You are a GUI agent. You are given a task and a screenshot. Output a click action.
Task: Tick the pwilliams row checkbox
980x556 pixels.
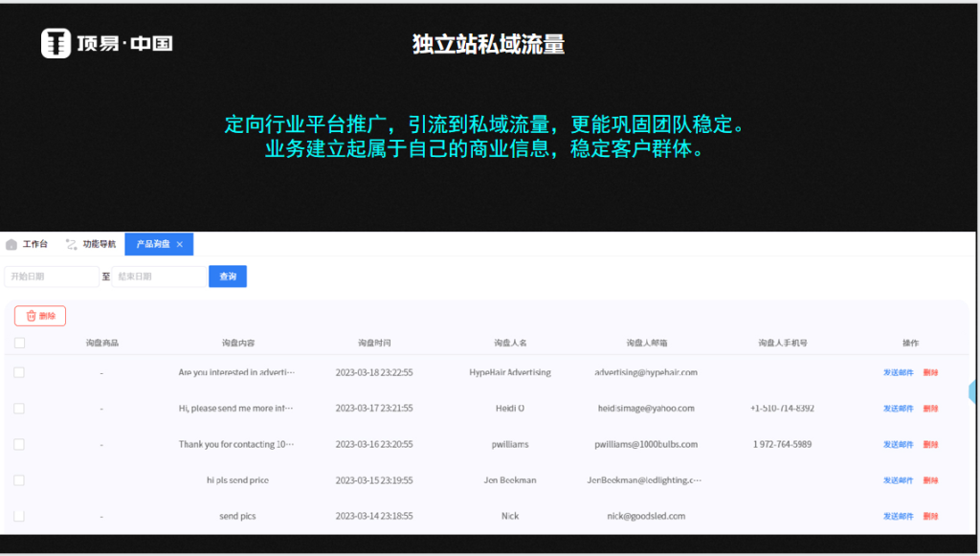[19, 444]
